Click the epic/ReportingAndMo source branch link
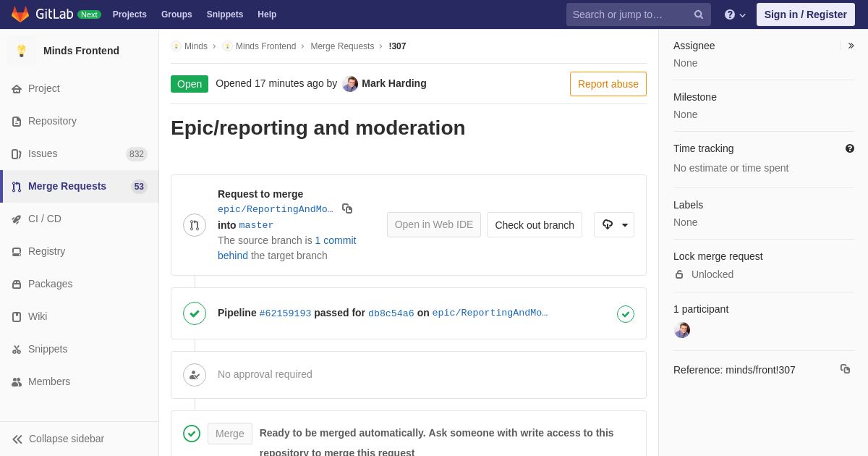Viewport: 868px width, 456px height. pos(276,209)
